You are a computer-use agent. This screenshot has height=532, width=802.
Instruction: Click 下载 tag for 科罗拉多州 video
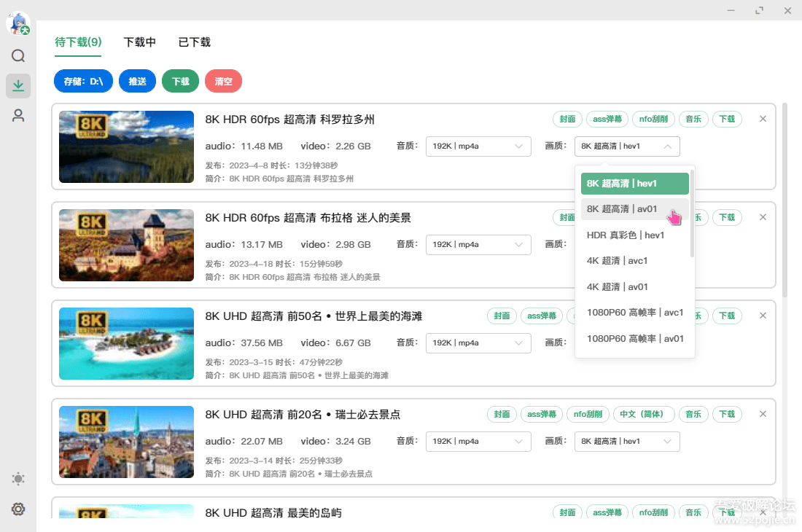(x=727, y=119)
